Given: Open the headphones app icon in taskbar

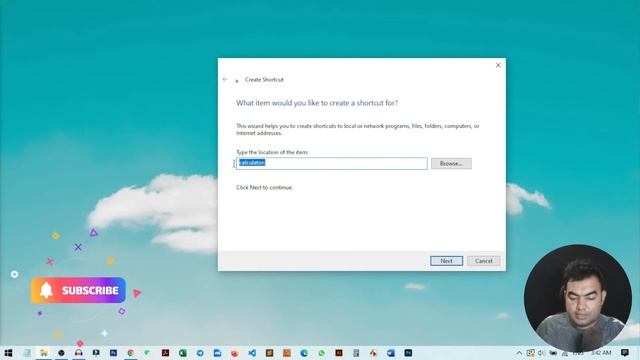Looking at the screenshot, I should pyautogui.click(x=78, y=353).
